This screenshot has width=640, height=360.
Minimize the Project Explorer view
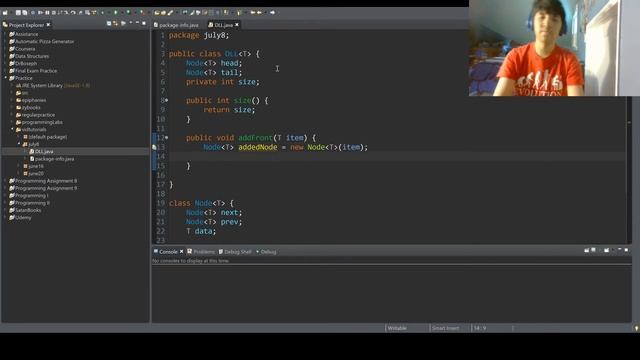point(137,23)
